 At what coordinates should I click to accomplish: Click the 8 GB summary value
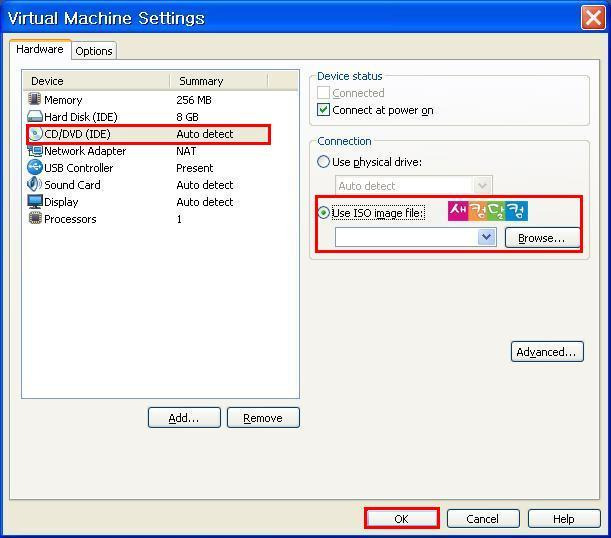187,117
